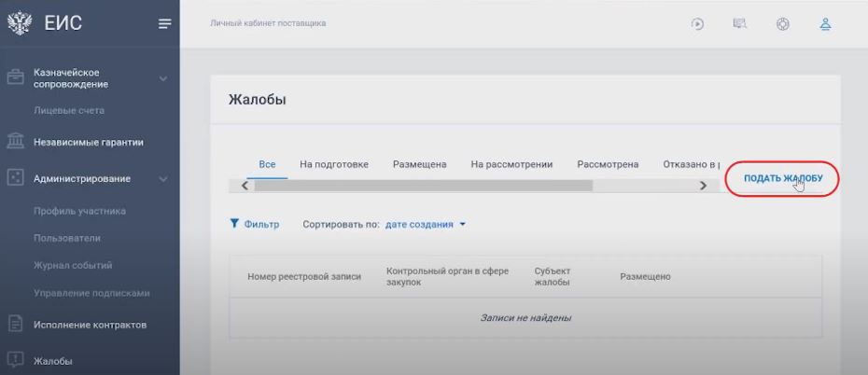Open the support lifebuoy icon
This screenshot has height=375, width=868.
coord(783,24)
